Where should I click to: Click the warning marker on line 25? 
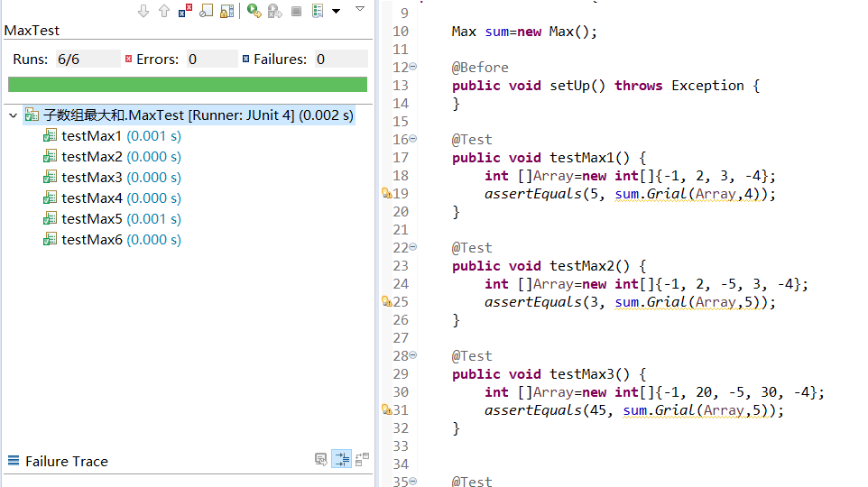click(x=386, y=301)
